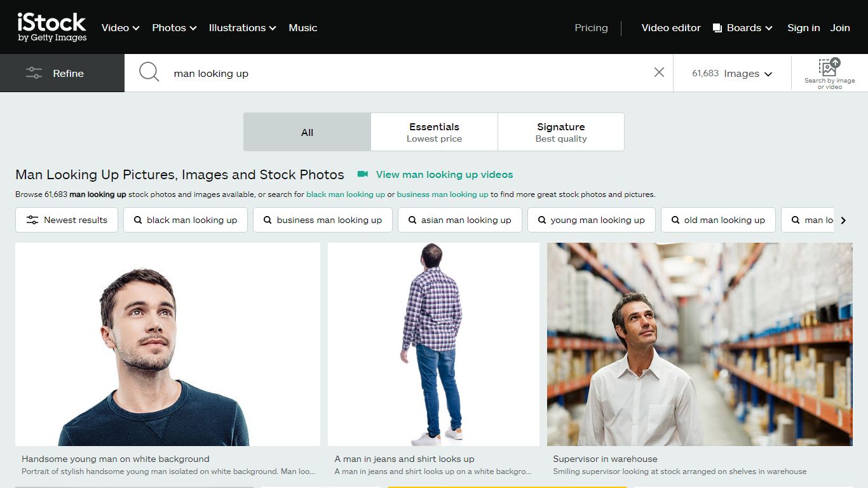868x488 pixels.
Task: Click Sign in
Action: click(803, 28)
